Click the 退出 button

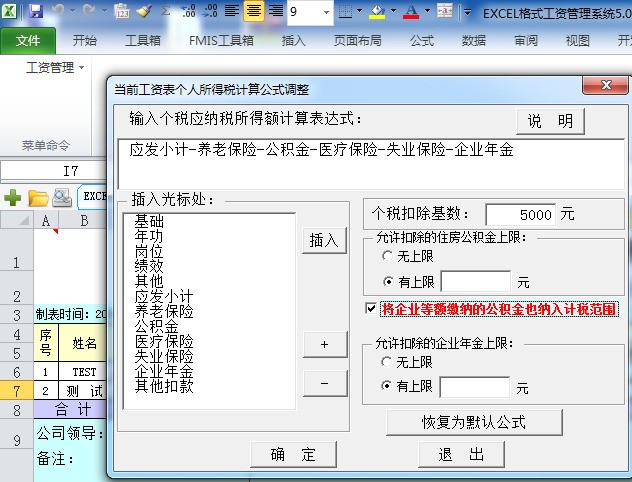461,455
